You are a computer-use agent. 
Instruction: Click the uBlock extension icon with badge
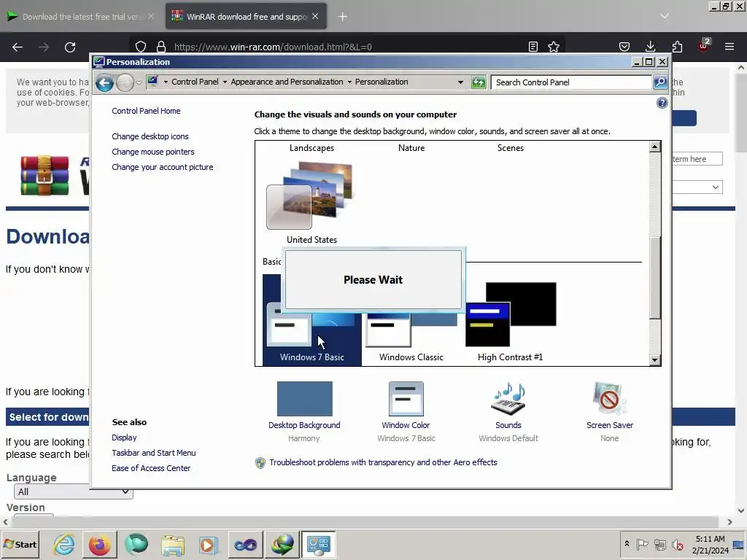pyautogui.click(x=704, y=46)
